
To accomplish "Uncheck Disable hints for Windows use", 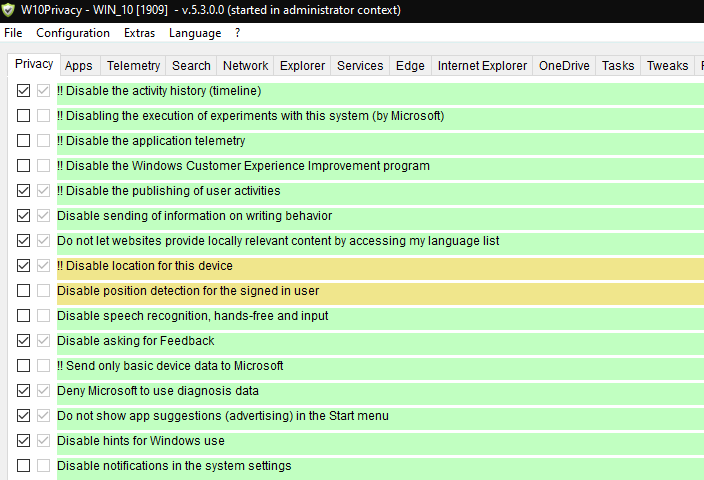I will coord(23,440).
